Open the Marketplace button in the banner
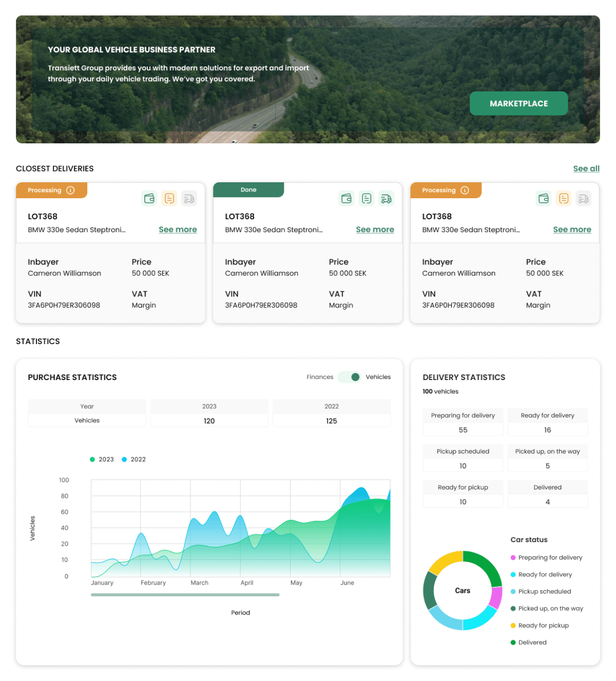The height and width of the screenshot is (681, 616). (518, 103)
